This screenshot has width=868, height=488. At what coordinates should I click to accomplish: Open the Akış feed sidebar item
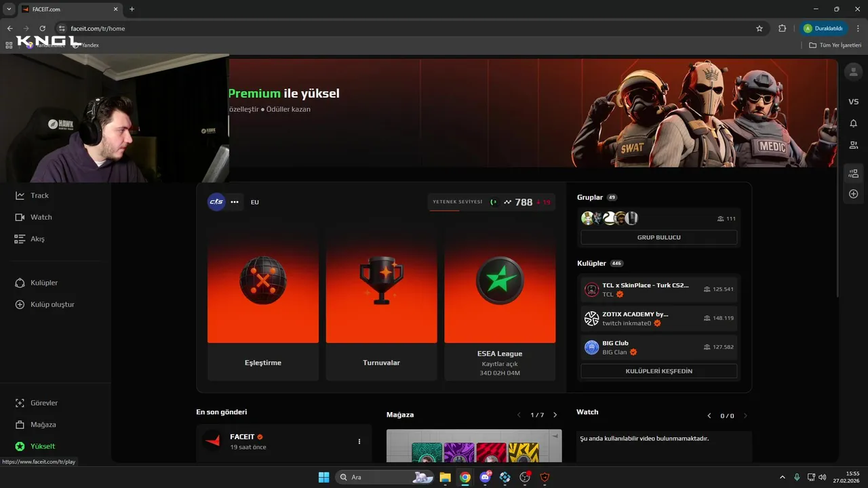[x=29, y=239]
